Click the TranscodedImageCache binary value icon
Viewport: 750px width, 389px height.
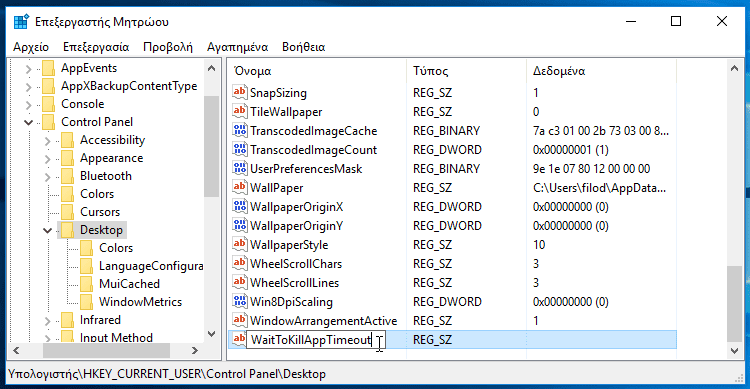pos(240,130)
